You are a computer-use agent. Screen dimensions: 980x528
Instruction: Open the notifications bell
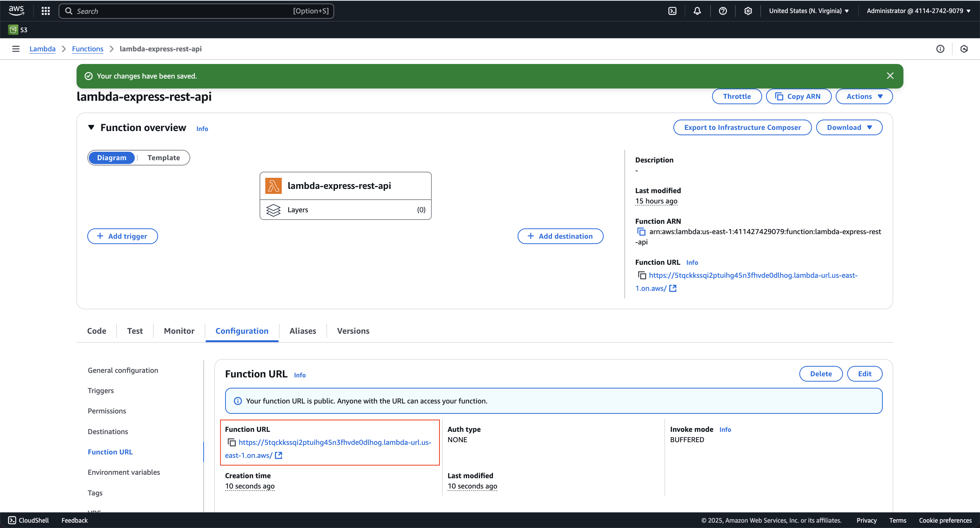tap(697, 11)
